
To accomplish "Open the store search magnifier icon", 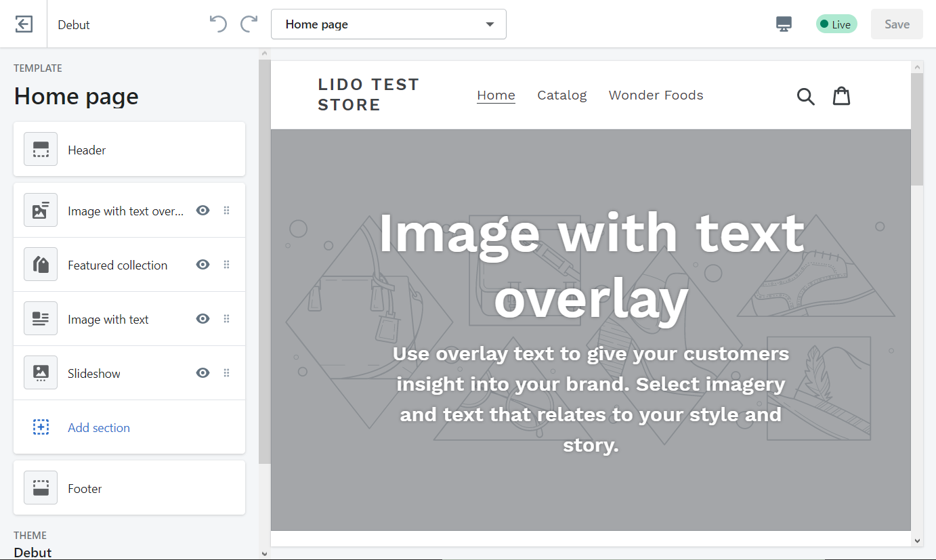I will (805, 96).
